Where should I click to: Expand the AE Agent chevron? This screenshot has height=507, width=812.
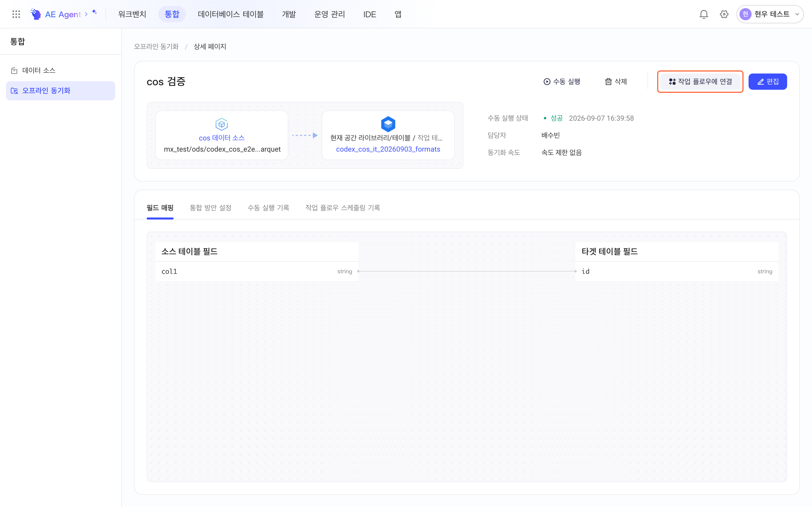click(x=86, y=14)
